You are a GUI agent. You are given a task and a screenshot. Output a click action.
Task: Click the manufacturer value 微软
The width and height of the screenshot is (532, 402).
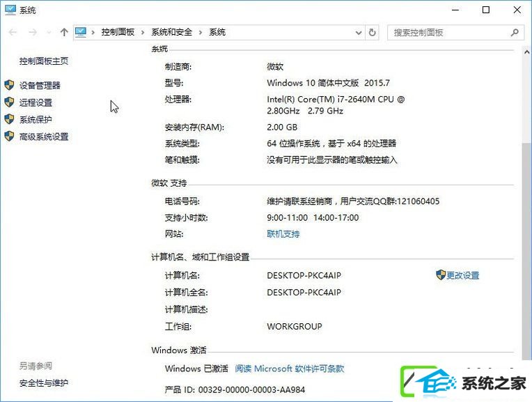point(275,67)
